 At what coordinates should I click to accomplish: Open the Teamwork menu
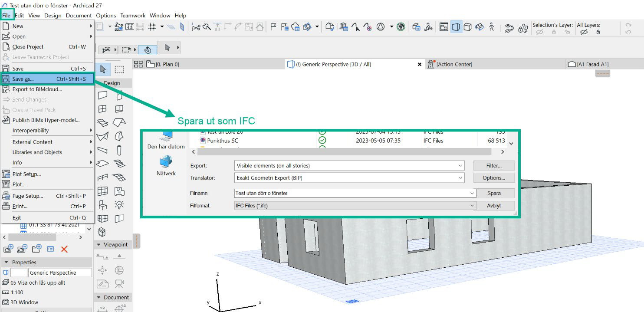click(133, 15)
